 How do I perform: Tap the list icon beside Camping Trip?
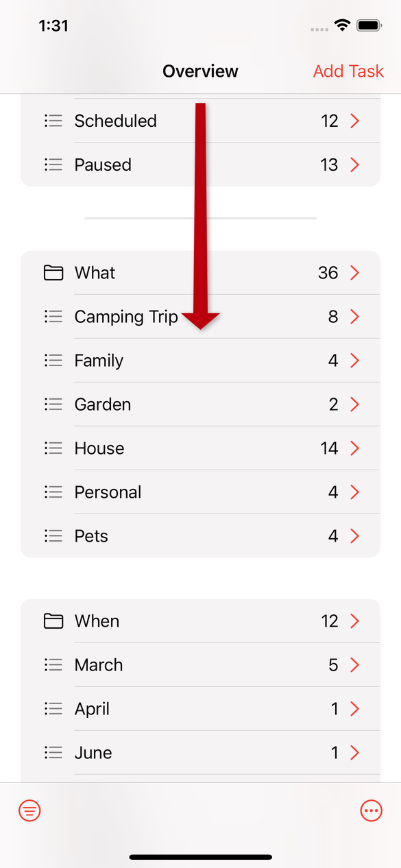(x=53, y=317)
